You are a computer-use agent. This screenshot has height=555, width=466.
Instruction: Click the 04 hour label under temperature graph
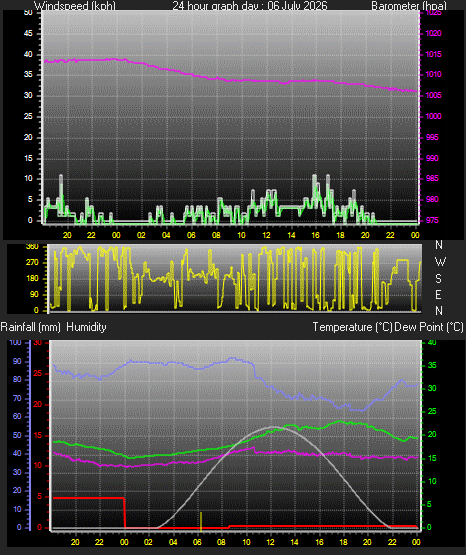point(173,542)
